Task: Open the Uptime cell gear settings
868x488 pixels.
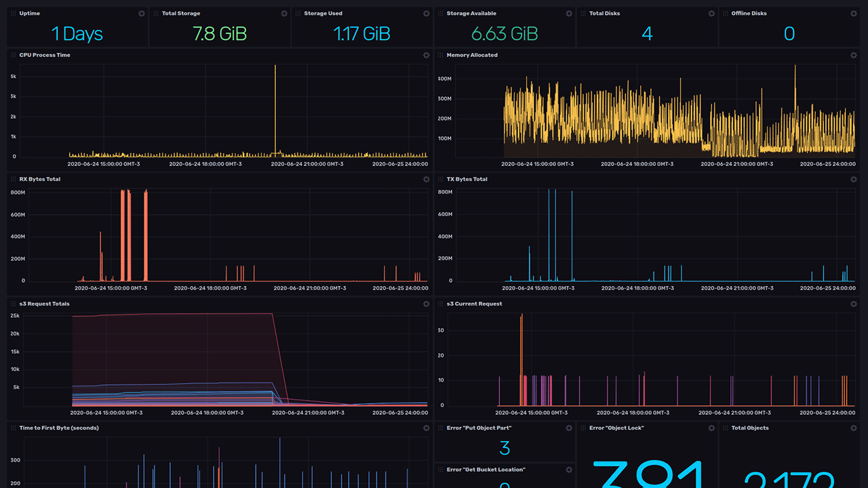Action: click(142, 14)
